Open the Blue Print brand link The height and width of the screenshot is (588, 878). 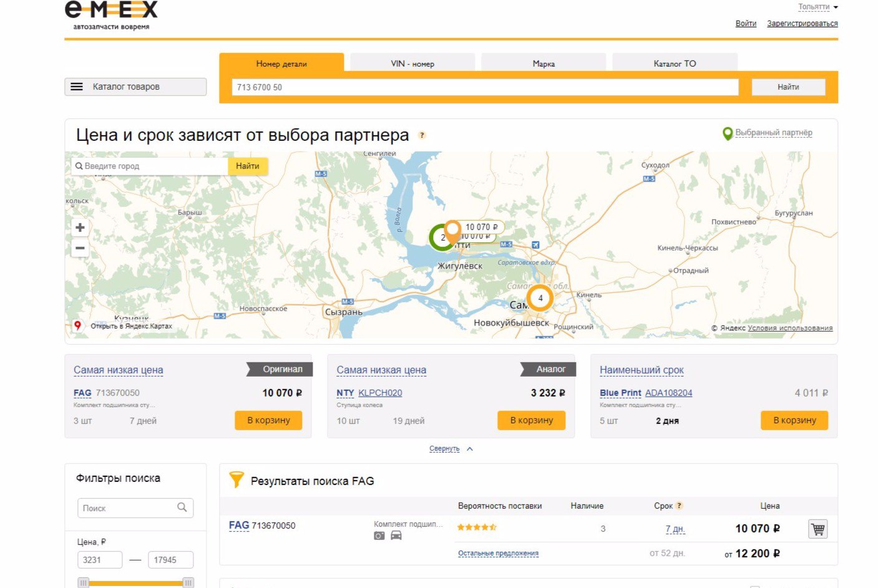620,393
